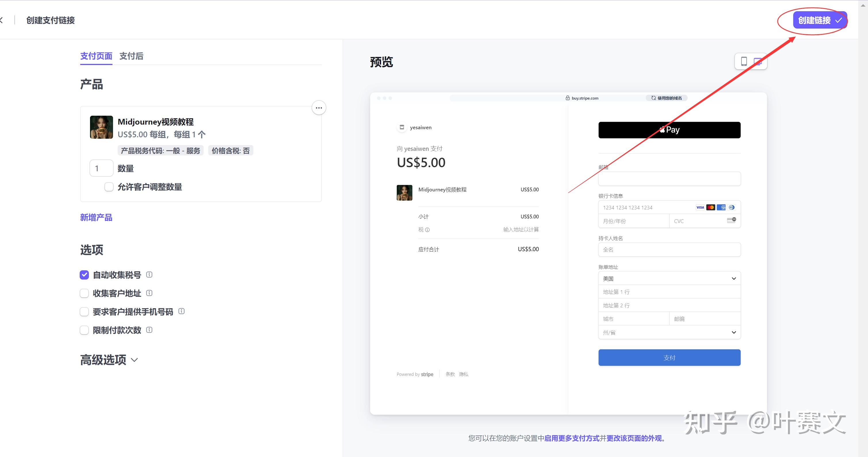Open the 美国 country dropdown

(x=669, y=279)
